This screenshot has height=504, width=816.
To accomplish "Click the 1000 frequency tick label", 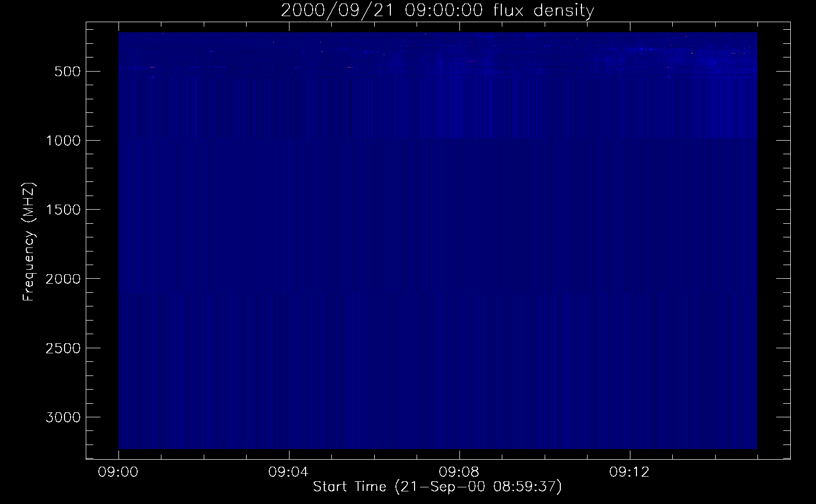I will (63, 141).
